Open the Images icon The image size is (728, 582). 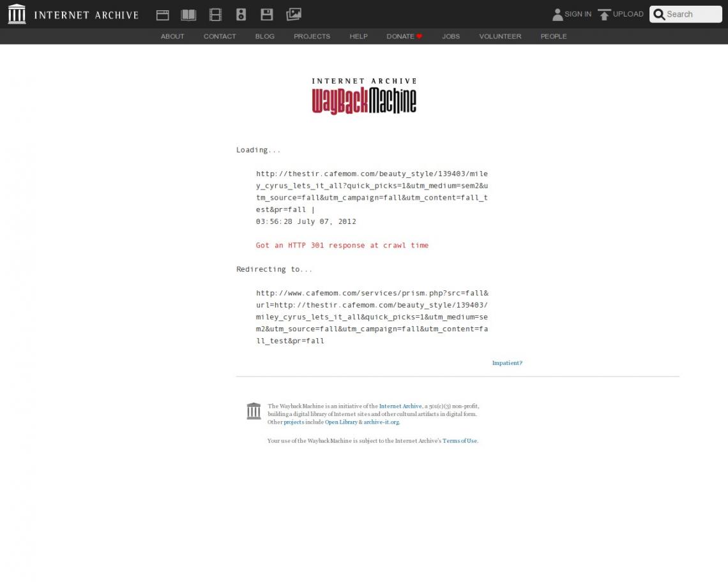coord(294,15)
